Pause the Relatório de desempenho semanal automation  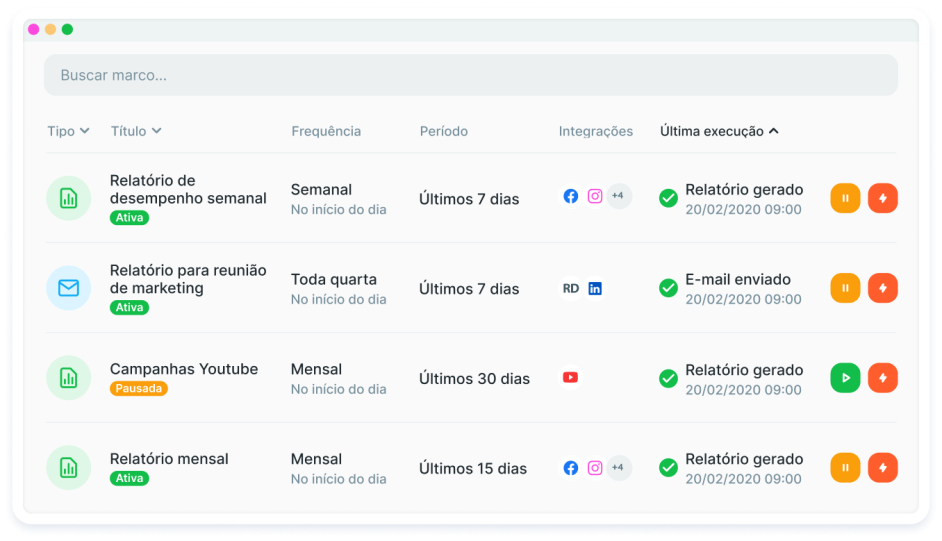[x=845, y=198]
